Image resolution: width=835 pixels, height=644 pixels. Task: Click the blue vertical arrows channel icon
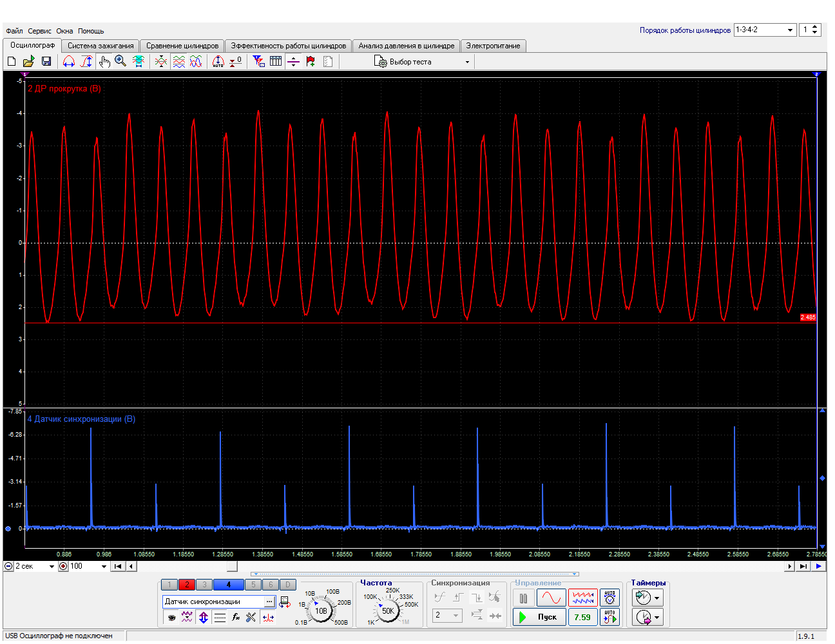(204, 617)
